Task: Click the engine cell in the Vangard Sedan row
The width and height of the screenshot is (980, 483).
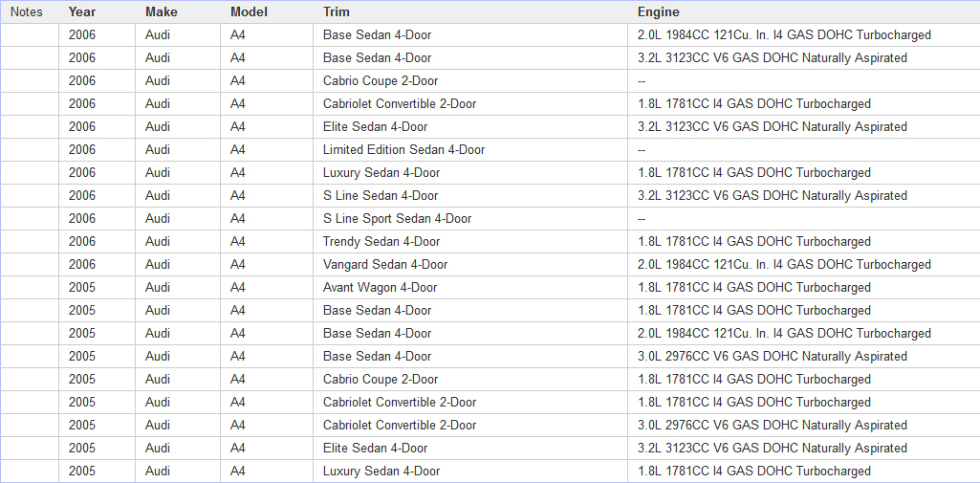Action: 784,265
